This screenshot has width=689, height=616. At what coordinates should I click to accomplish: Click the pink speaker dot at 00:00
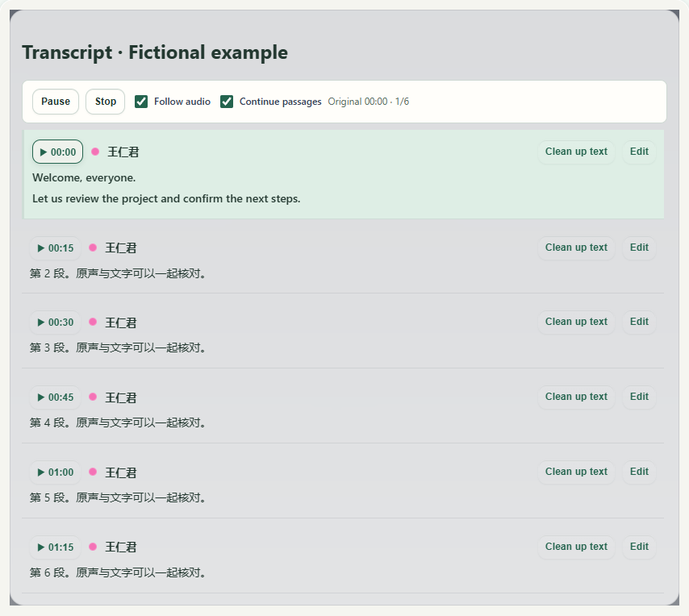pyautogui.click(x=95, y=152)
